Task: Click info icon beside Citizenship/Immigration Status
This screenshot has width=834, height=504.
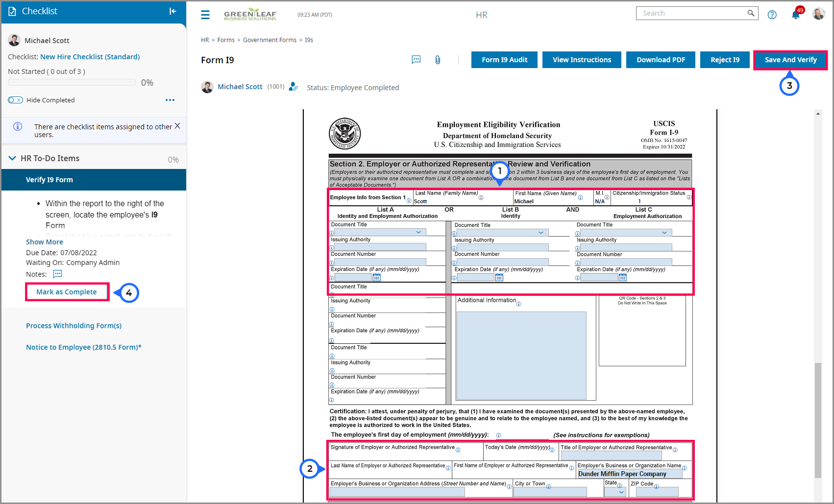Action: coord(689,197)
